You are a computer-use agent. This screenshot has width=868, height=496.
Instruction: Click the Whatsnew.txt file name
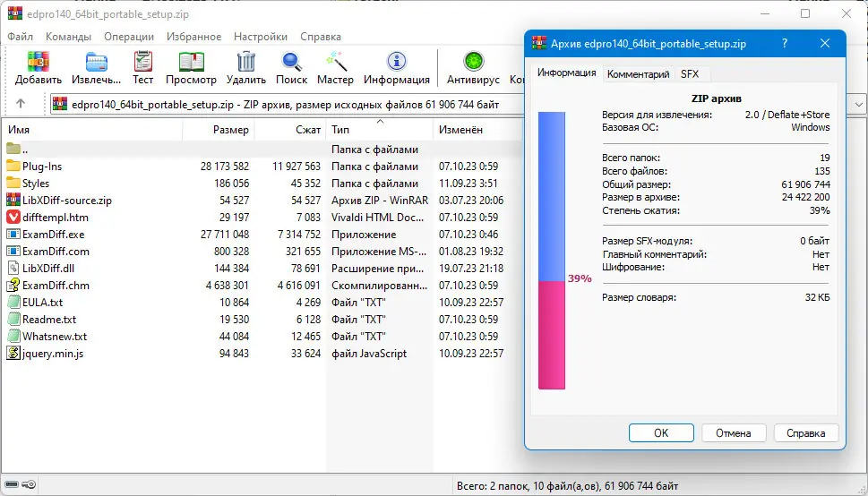pos(55,337)
